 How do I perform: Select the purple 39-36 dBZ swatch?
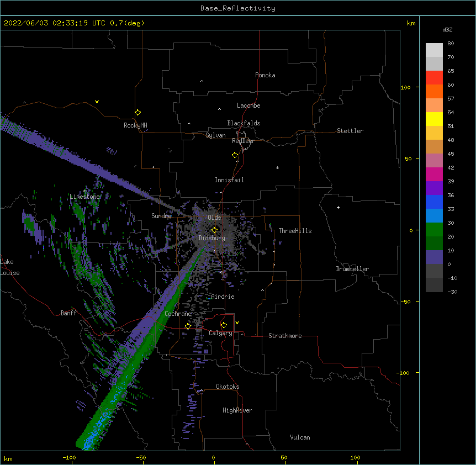tap(434, 188)
